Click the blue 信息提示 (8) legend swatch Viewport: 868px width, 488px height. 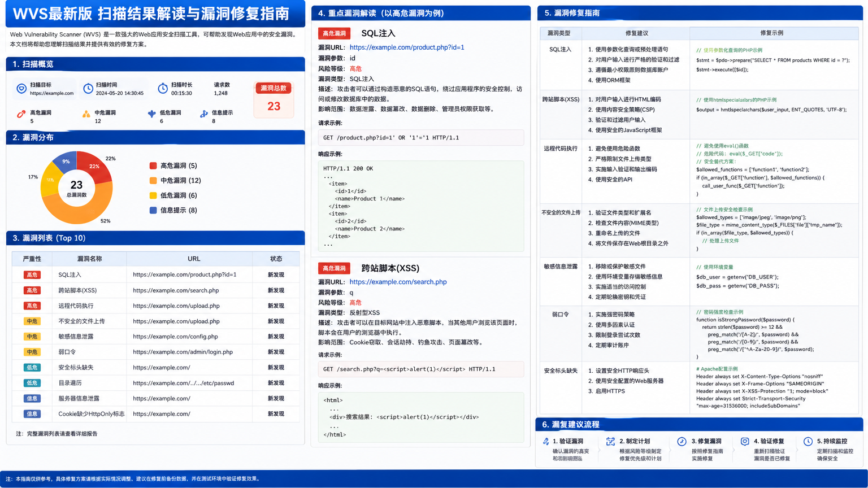click(153, 210)
